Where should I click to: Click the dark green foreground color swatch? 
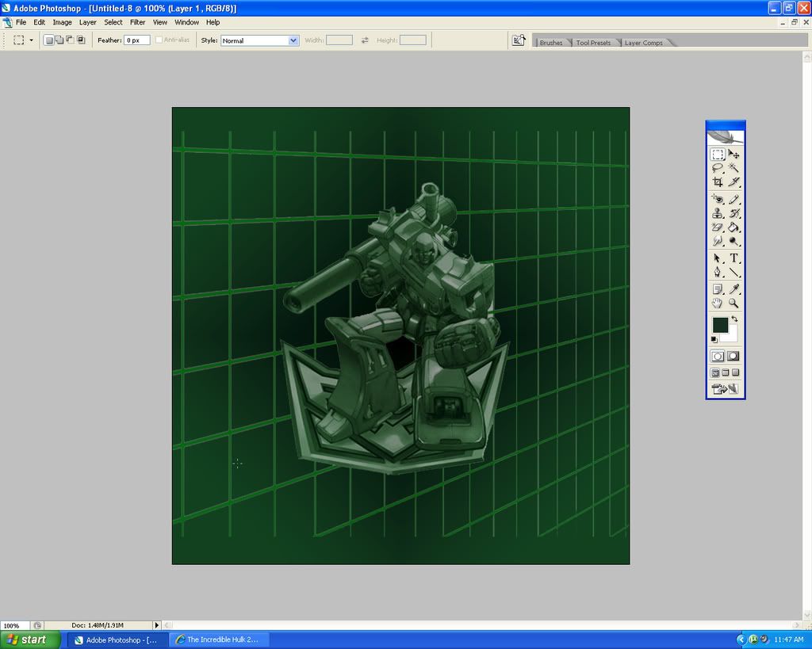(719, 324)
